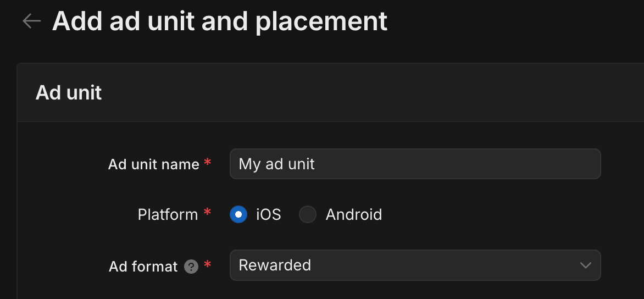Click the Android option label text
Viewport: 644px width, 299px height.
[353, 214]
